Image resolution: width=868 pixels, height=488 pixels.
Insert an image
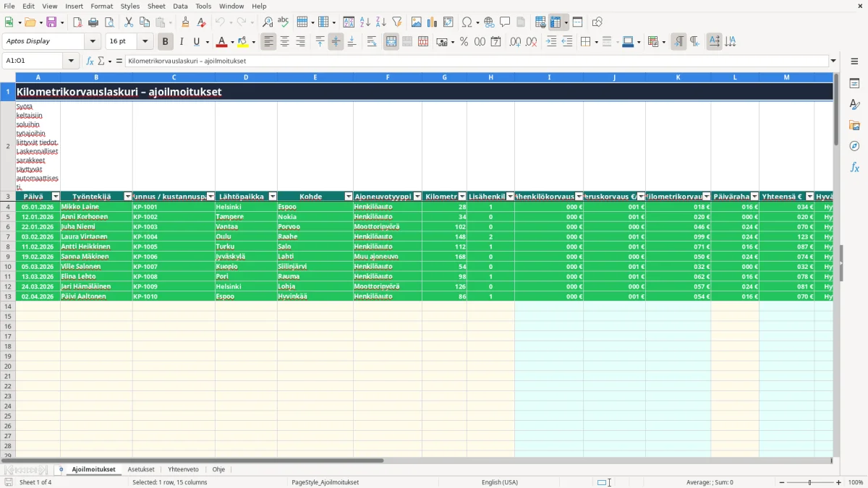pyautogui.click(x=417, y=22)
